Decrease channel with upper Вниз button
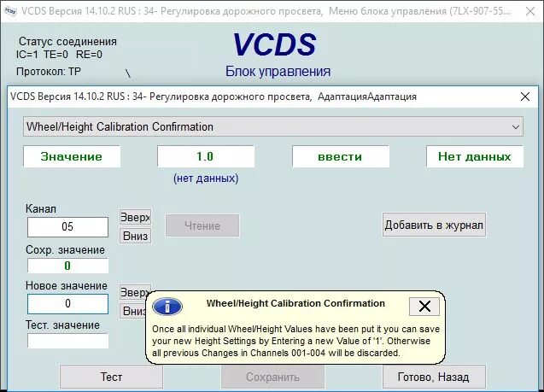 135,236
